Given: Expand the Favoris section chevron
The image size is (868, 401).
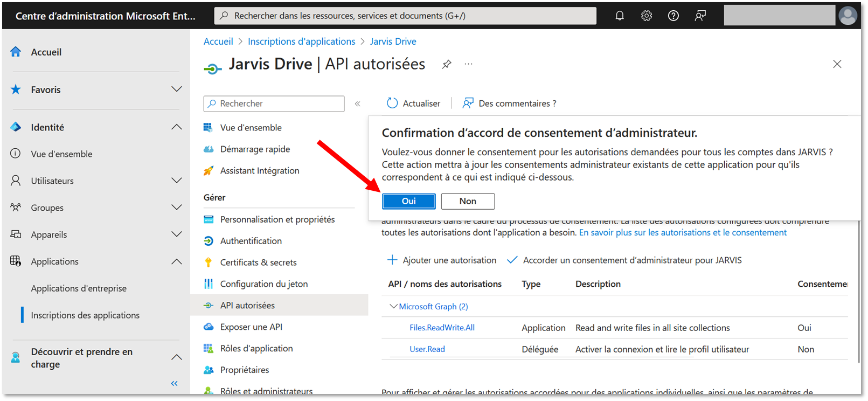Looking at the screenshot, I should click(x=176, y=89).
